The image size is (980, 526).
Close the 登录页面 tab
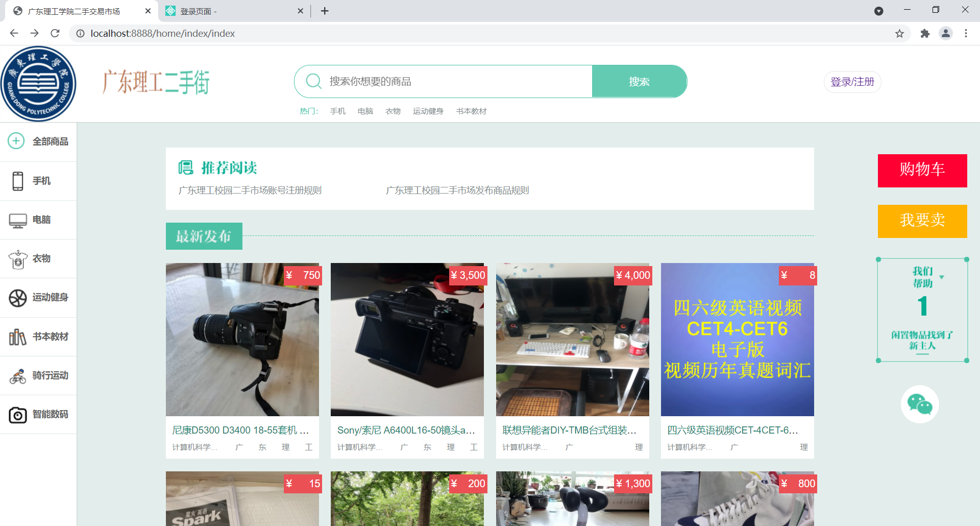coord(300,11)
